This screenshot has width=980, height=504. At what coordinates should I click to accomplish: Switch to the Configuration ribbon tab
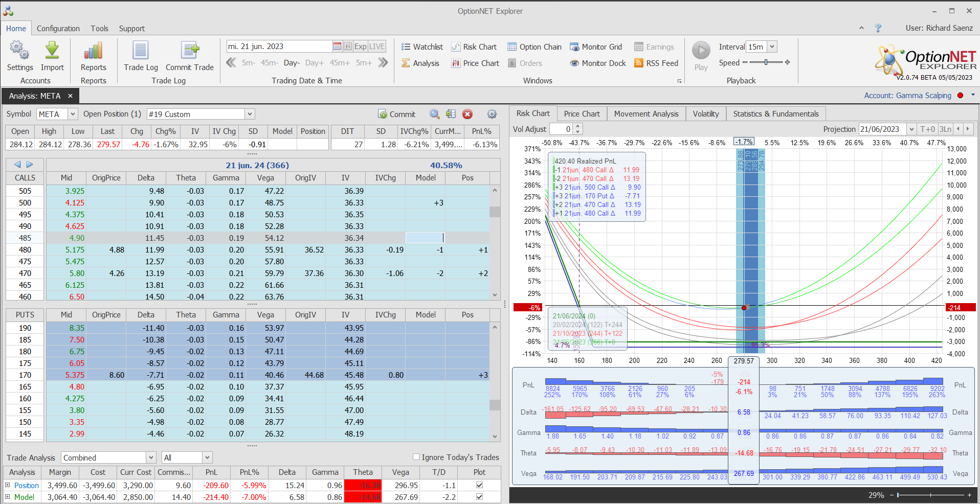(x=58, y=29)
